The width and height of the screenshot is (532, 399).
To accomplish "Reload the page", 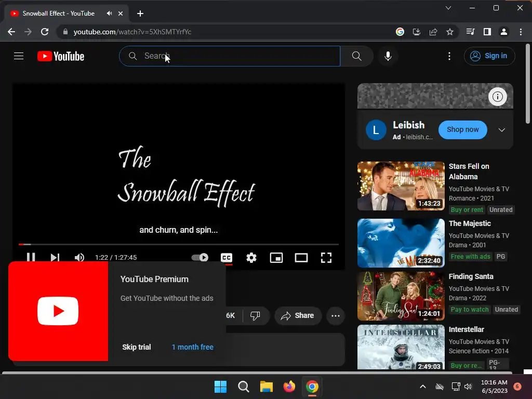I will pyautogui.click(x=45, y=32).
